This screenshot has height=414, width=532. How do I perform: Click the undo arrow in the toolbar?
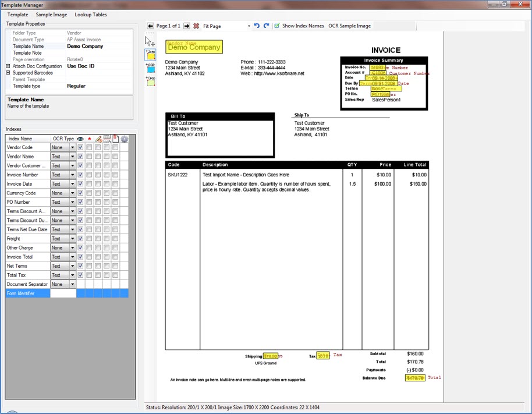point(257,26)
